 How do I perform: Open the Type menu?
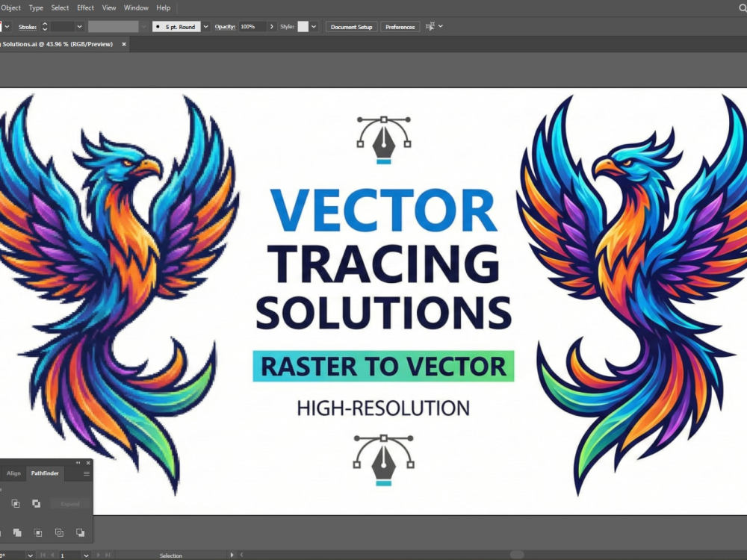pos(36,7)
